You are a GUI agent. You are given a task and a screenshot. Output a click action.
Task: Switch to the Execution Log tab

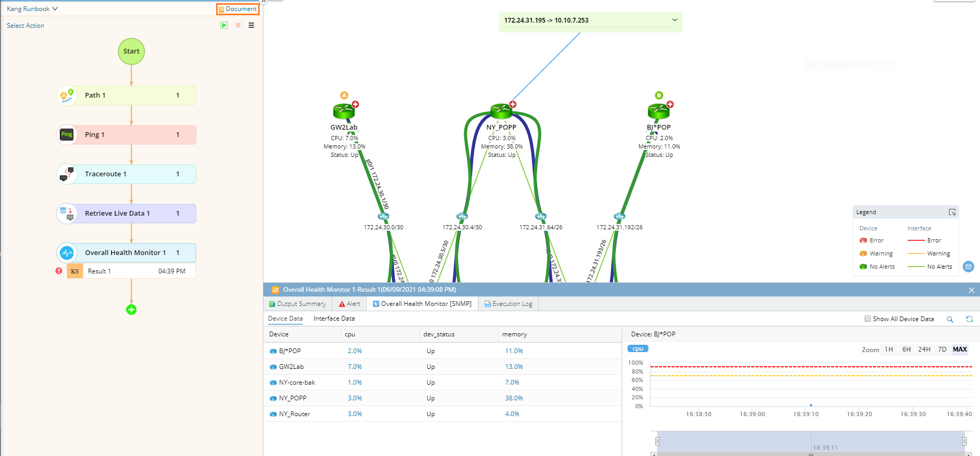click(x=508, y=304)
